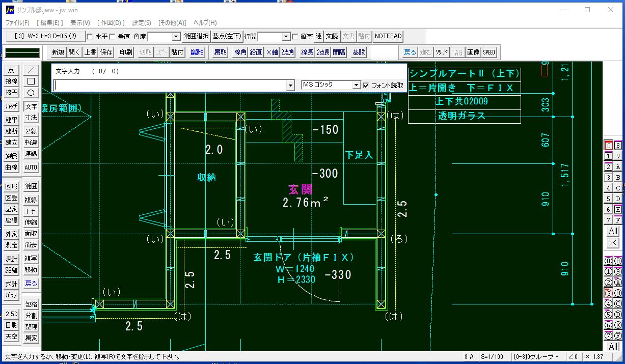Toggle circled layer group 0
Screen dimensions: 625x364
point(608,261)
